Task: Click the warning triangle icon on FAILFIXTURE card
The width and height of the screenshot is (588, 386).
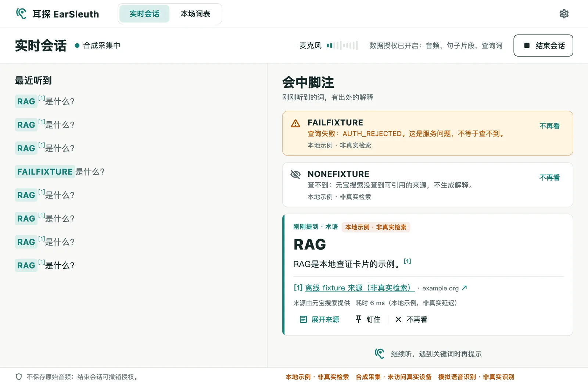Action: click(295, 124)
